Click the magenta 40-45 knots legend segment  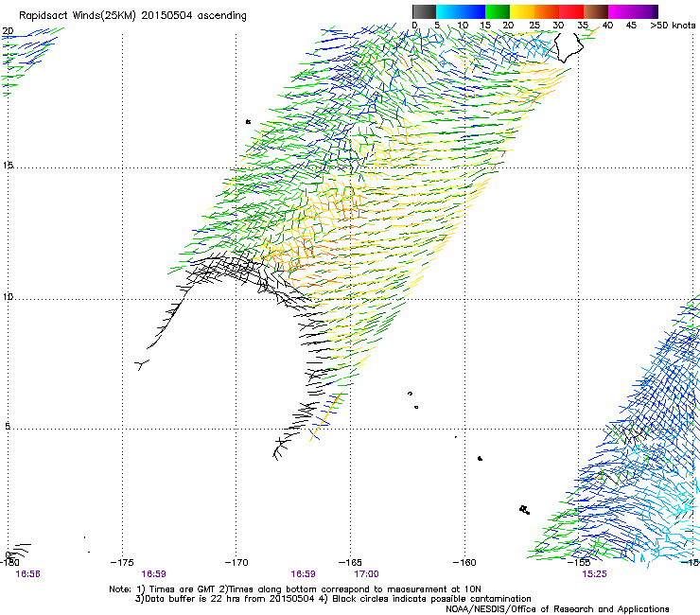[x=621, y=11]
